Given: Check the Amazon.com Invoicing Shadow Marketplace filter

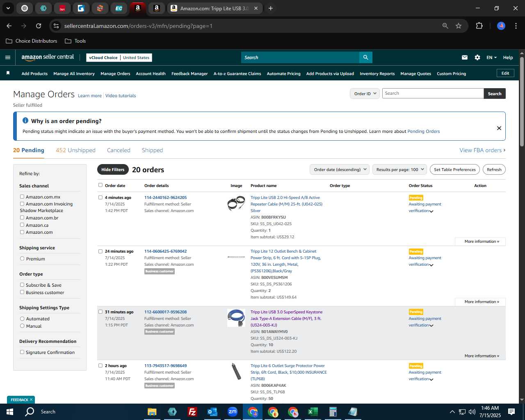Looking at the screenshot, I should [x=22, y=203].
